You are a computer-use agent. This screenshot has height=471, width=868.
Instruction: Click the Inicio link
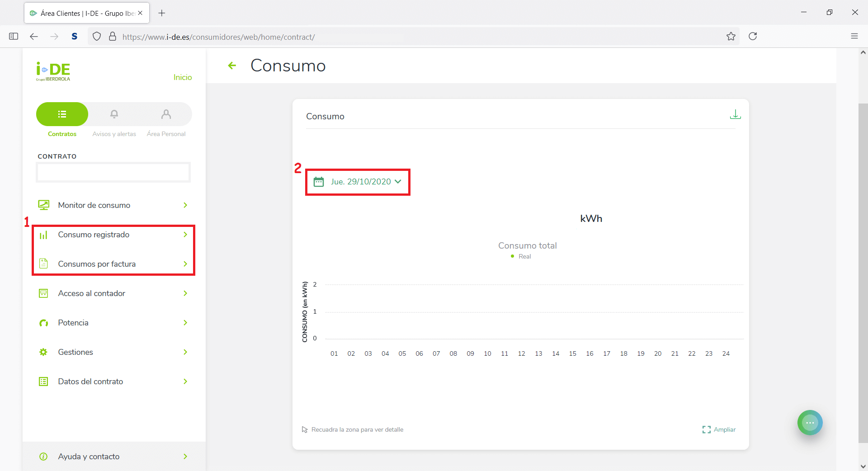183,77
